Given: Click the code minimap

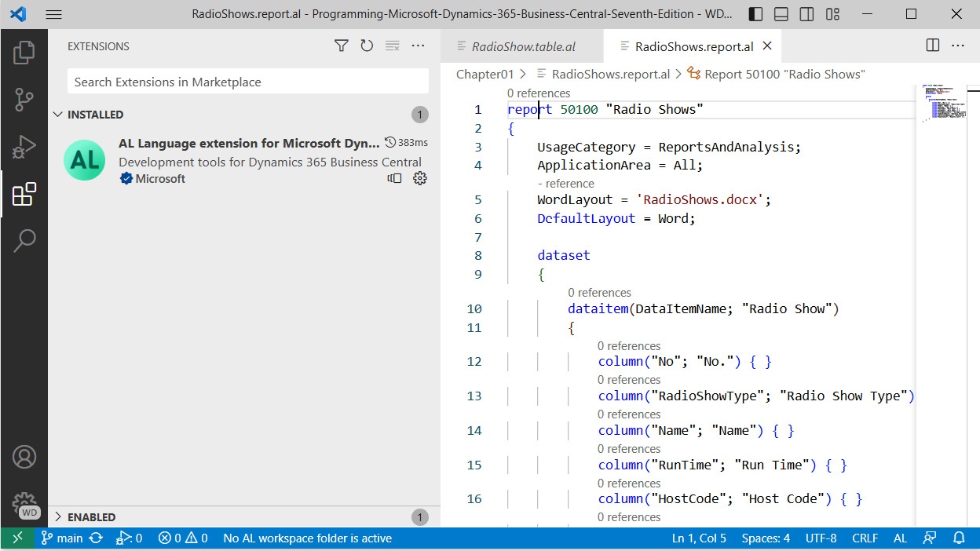Looking at the screenshot, I should 945,102.
